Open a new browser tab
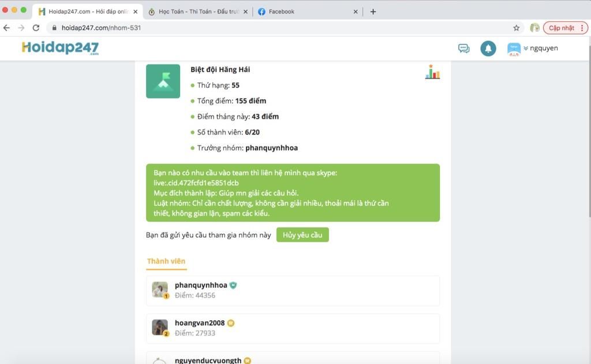The width and height of the screenshot is (591, 364). pos(373,12)
